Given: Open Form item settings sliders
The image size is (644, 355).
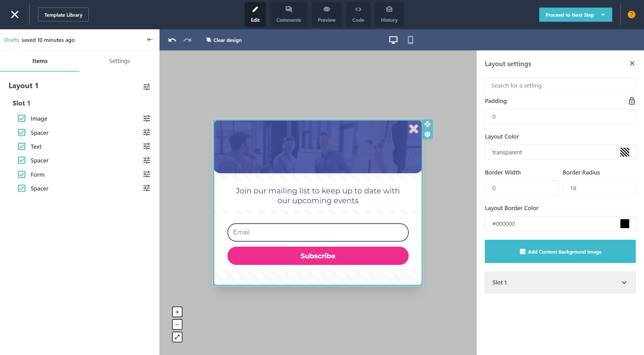Looking at the screenshot, I should (x=147, y=174).
